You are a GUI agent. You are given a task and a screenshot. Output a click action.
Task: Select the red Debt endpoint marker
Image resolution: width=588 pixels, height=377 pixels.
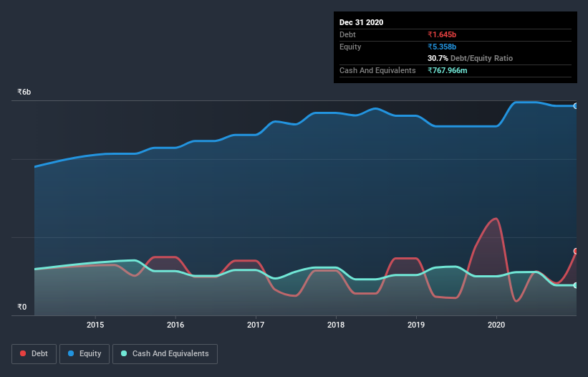[x=576, y=251]
